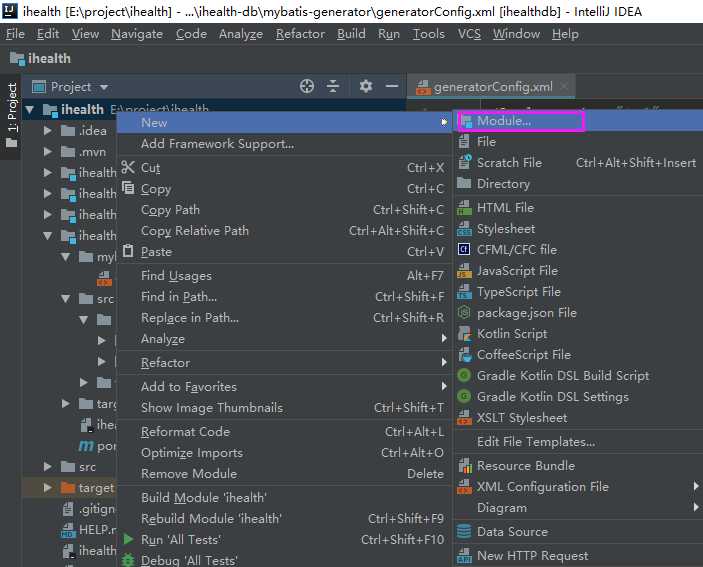Click the collapse all icon in Project panel
Viewport: 703px width, 567px height.
(x=333, y=86)
